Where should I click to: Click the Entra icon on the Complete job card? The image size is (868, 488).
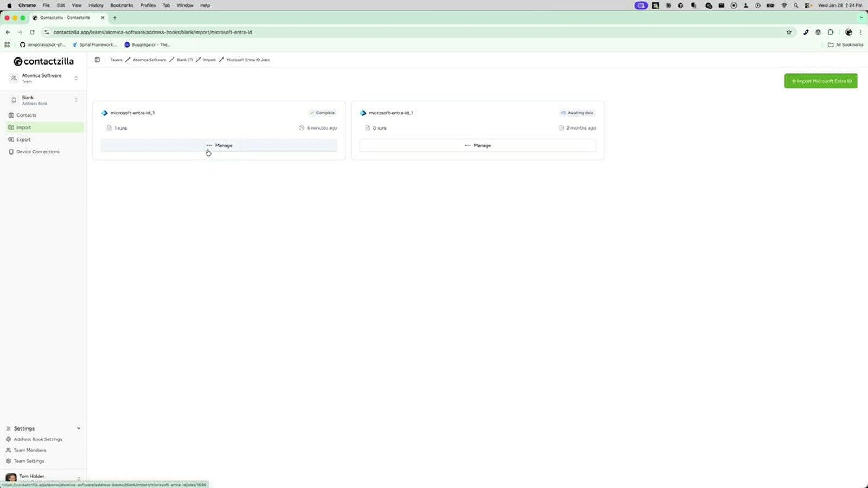coord(105,113)
